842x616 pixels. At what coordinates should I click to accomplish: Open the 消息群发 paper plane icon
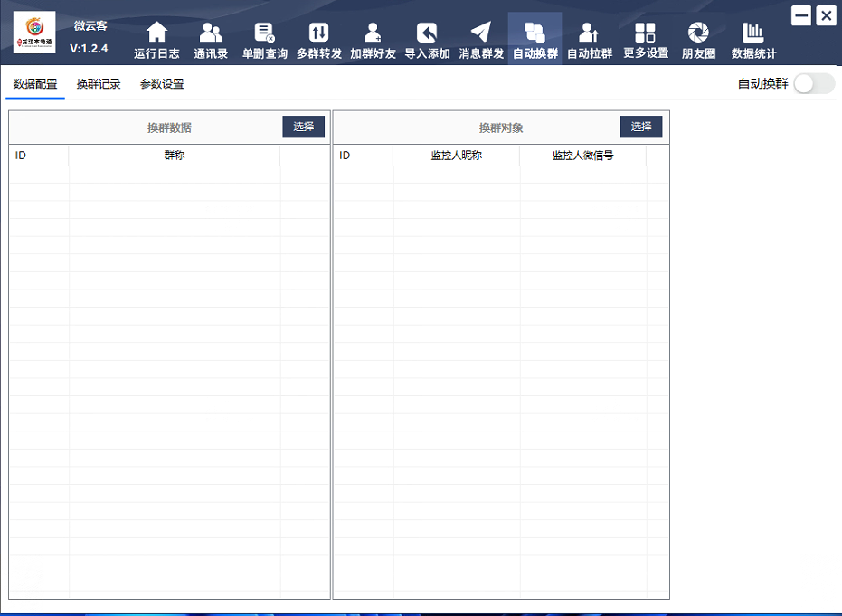tap(481, 34)
